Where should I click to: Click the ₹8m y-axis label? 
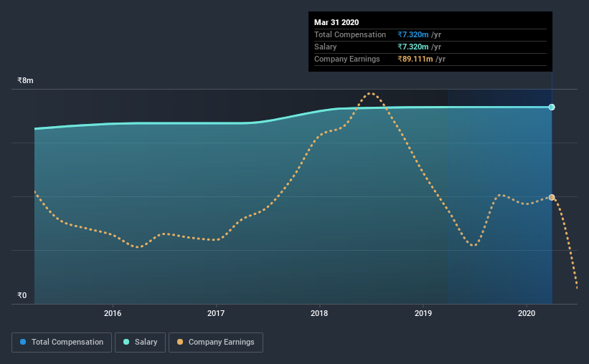(x=25, y=81)
